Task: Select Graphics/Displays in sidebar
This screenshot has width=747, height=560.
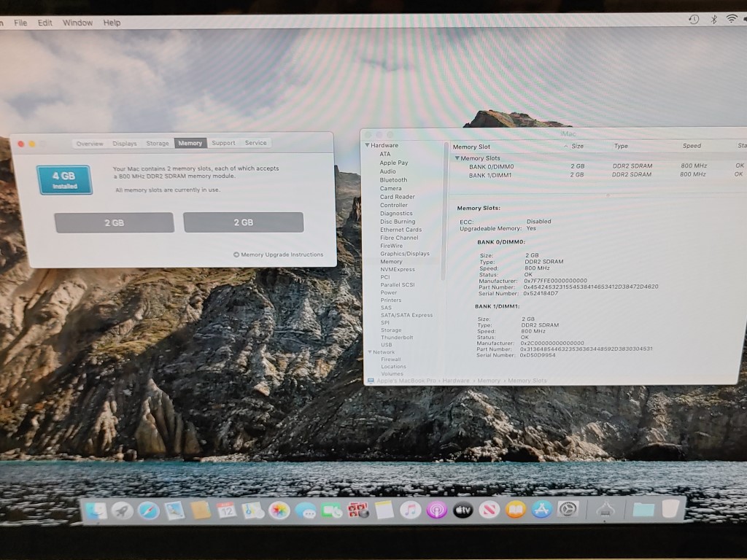Action: point(404,253)
